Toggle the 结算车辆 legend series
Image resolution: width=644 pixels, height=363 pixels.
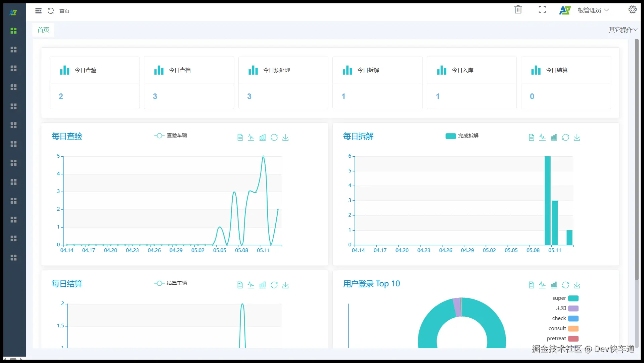(x=171, y=283)
